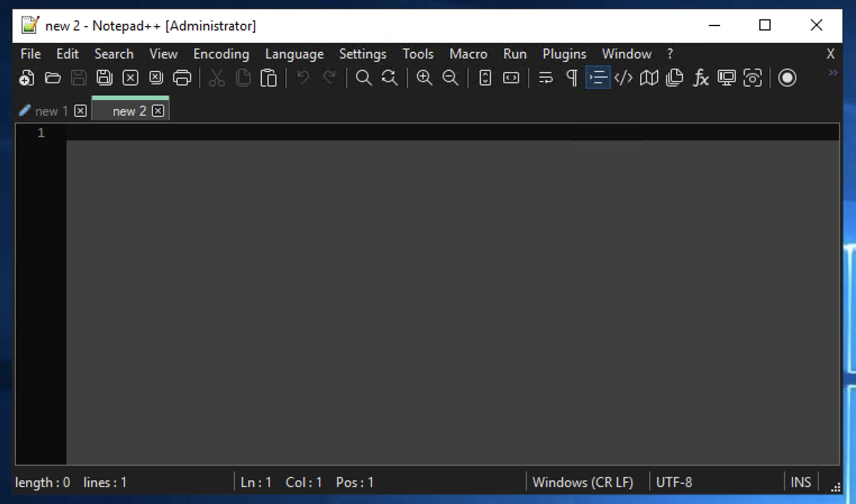Open Replace toolbar icon

390,77
